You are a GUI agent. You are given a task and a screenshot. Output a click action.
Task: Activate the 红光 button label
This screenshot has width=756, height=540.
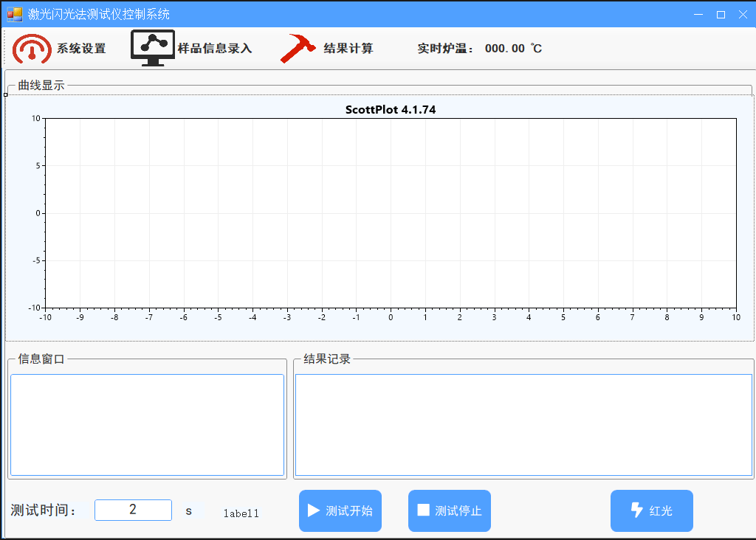click(x=661, y=510)
